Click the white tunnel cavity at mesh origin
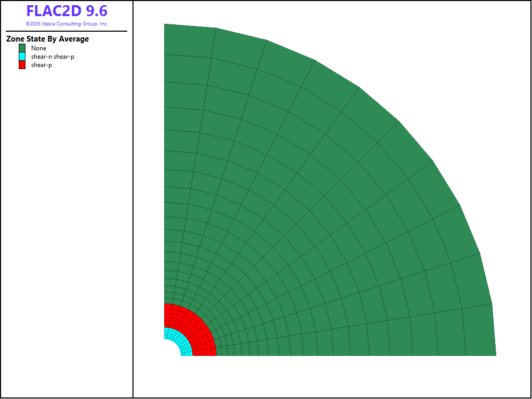Viewport: 532px width, 399px height. pos(169,350)
